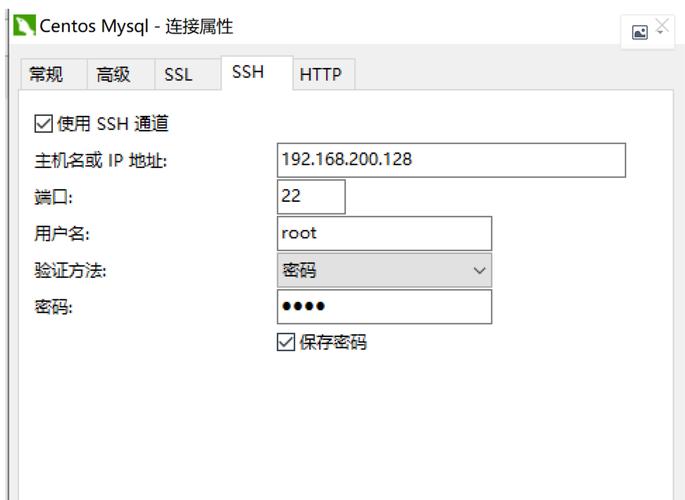Viewport: 685px width, 500px height.
Task: Go to the HTTP tab
Action: [323, 74]
